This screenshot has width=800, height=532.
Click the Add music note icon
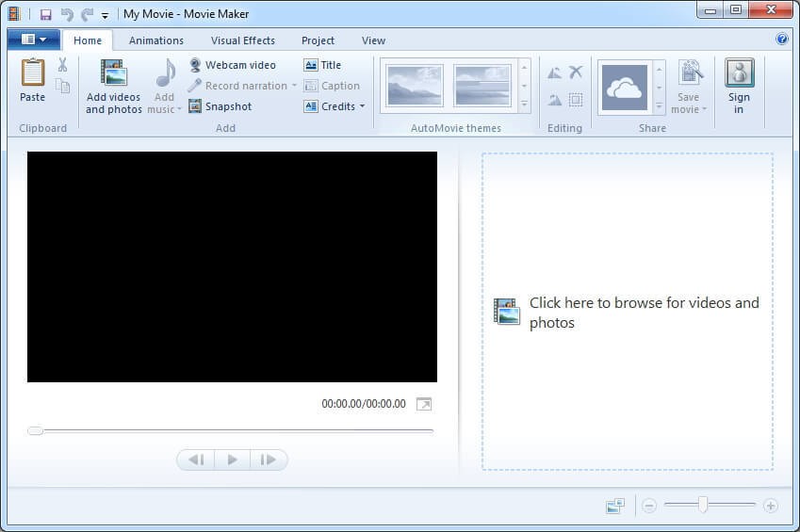(165, 73)
